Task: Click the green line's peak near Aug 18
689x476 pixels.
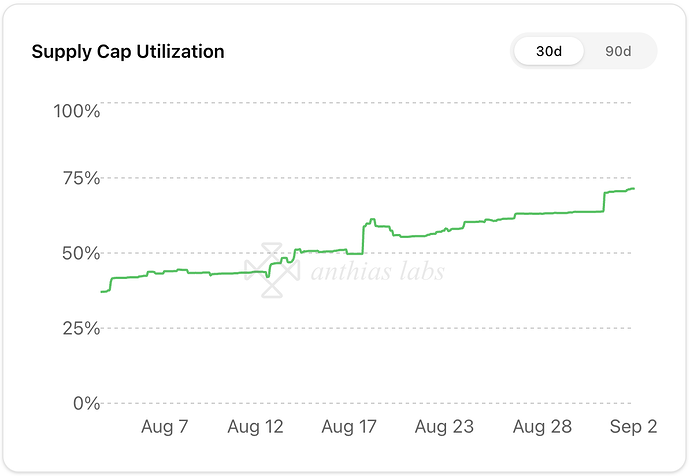Action: click(372, 220)
